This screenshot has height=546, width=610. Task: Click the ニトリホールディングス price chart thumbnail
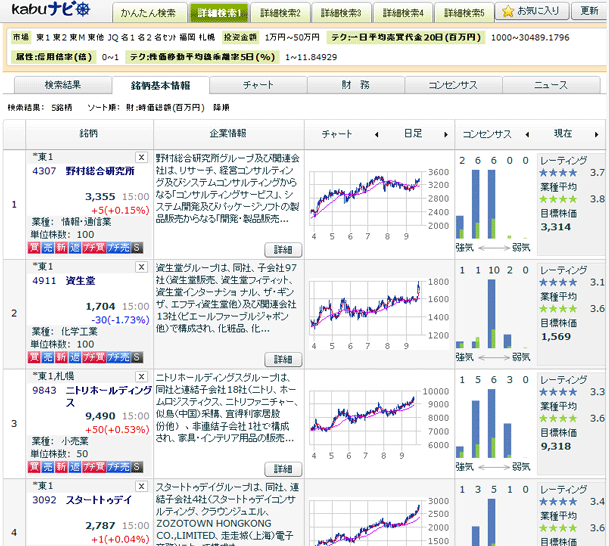[379, 424]
